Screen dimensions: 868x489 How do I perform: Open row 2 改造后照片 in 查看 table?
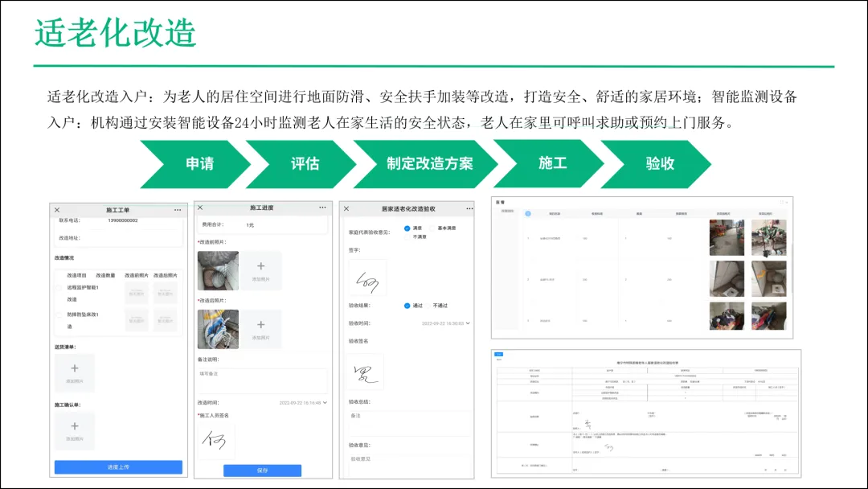click(x=769, y=279)
